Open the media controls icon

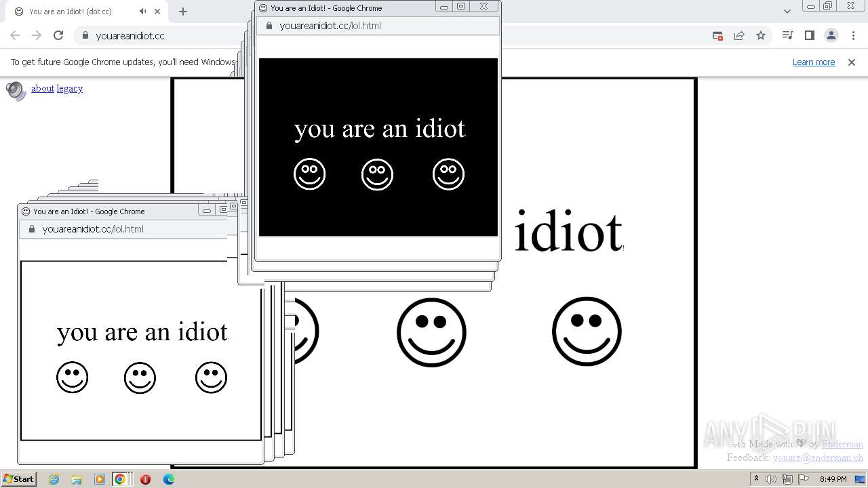tap(787, 36)
